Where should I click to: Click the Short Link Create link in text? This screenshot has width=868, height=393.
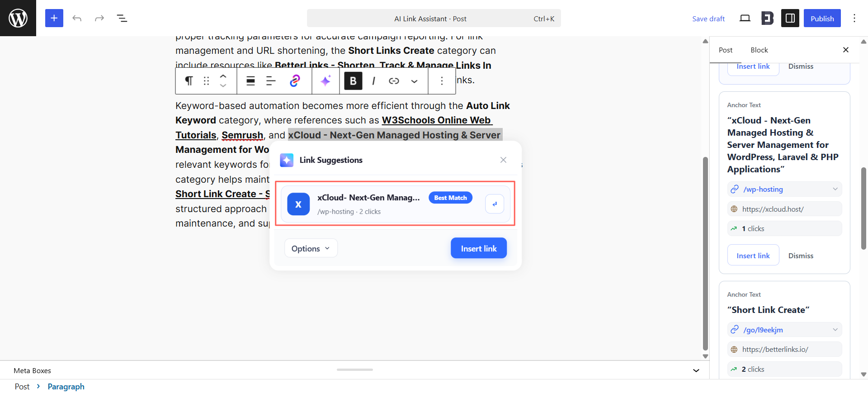pos(222,194)
